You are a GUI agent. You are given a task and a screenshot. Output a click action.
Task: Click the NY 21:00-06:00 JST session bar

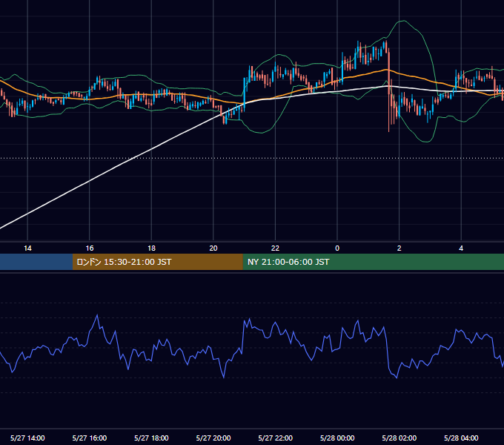click(x=373, y=262)
